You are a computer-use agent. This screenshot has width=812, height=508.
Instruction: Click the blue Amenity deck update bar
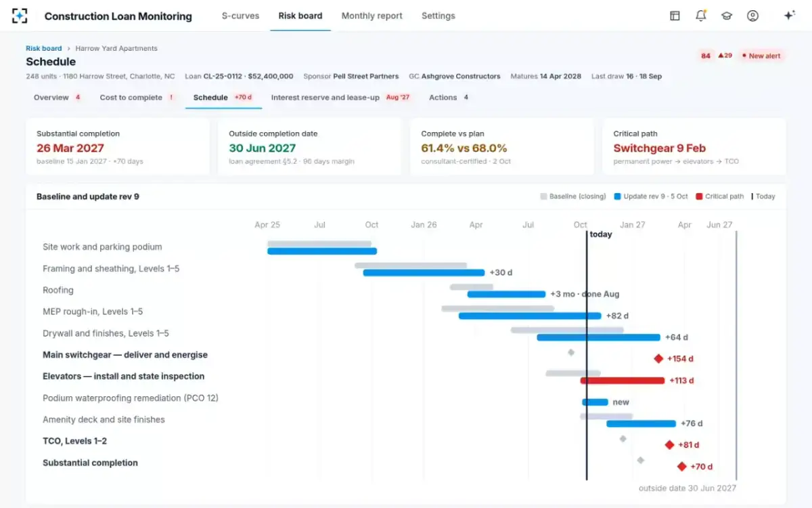tap(641, 423)
